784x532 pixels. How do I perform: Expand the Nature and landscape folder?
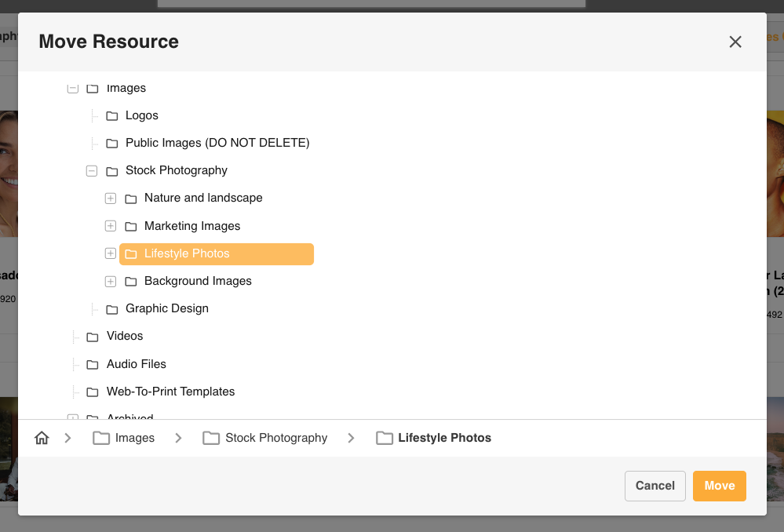(x=111, y=199)
